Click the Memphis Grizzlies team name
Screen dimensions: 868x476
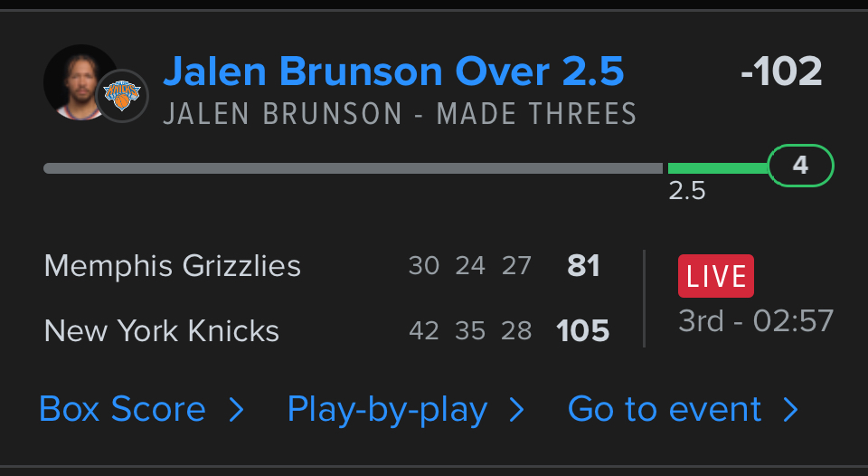click(173, 266)
